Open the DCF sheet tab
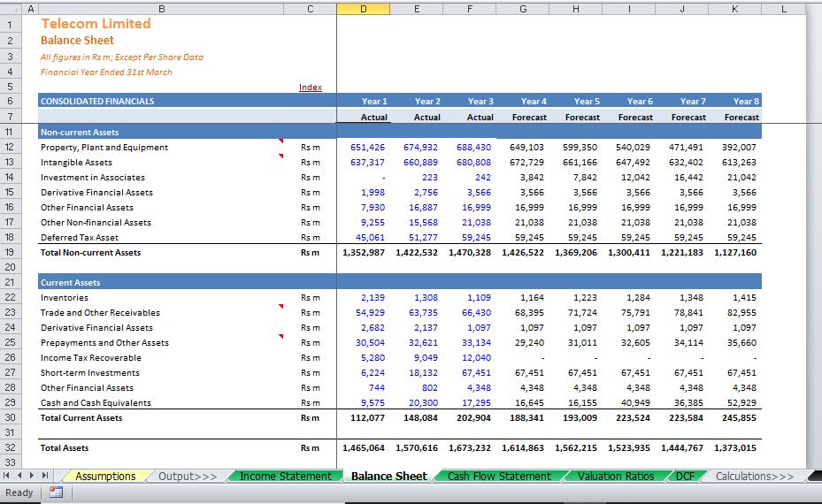 [x=685, y=477]
